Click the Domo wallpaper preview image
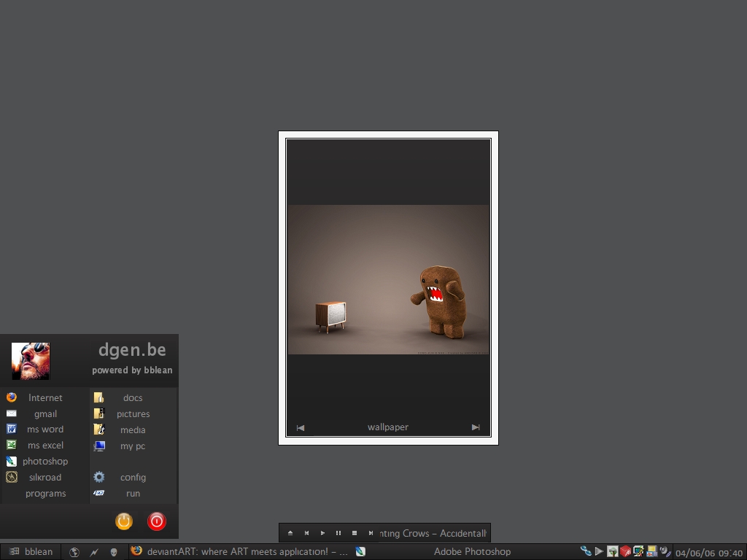747x560 pixels. click(388, 279)
